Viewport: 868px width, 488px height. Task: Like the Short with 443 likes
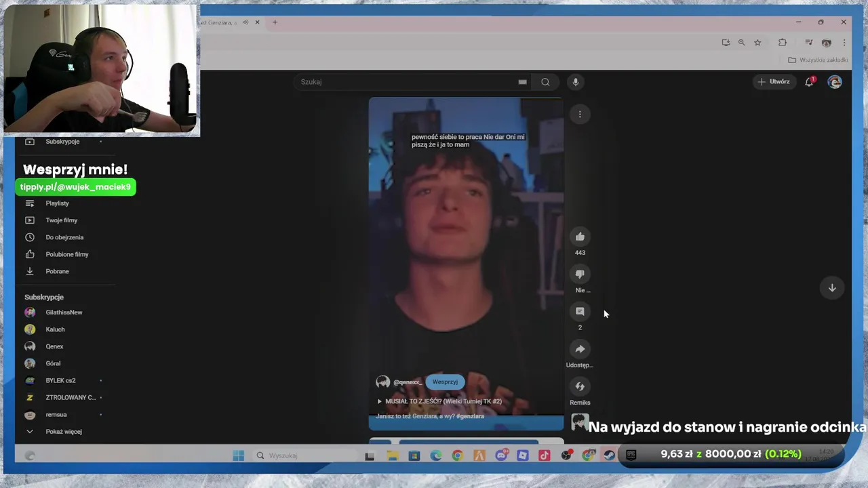click(580, 237)
